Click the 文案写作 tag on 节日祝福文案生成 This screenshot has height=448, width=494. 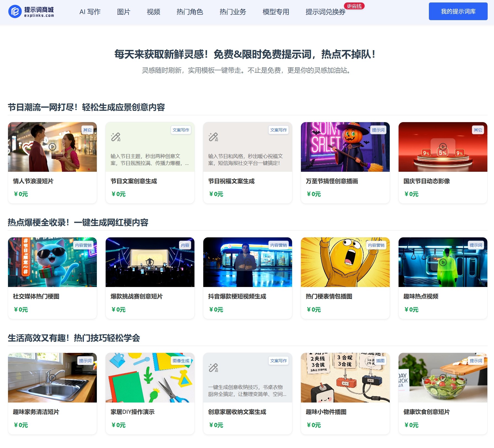(279, 130)
